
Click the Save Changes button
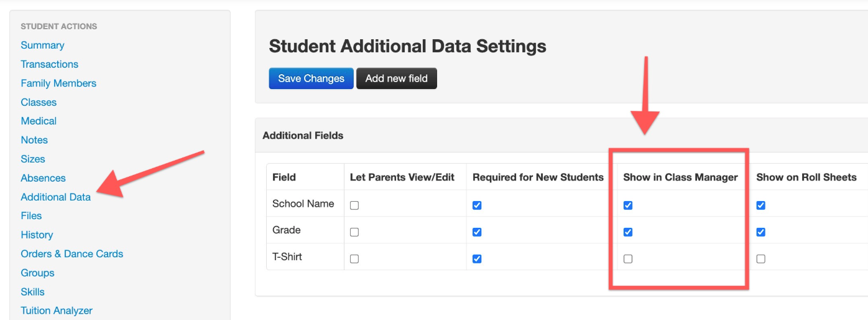tap(311, 78)
